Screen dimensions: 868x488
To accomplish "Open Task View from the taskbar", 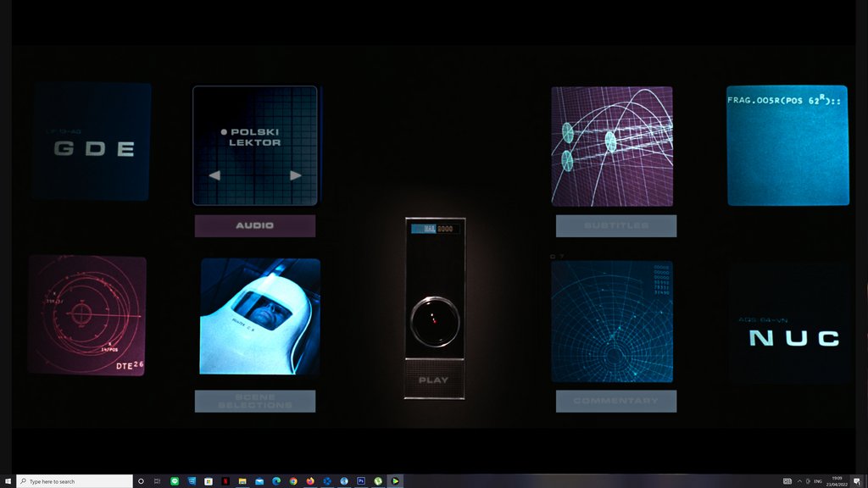I will [x=157, y=481].
